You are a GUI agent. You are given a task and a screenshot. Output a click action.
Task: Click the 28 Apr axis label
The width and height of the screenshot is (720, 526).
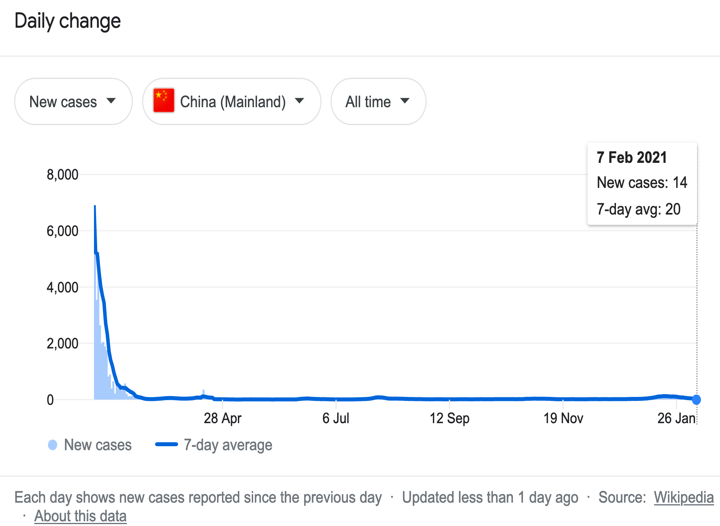tap(222, 418)
